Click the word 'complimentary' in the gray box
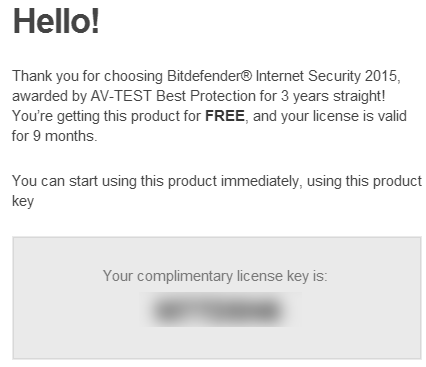426x367 pixels. (x=185, y=276)
